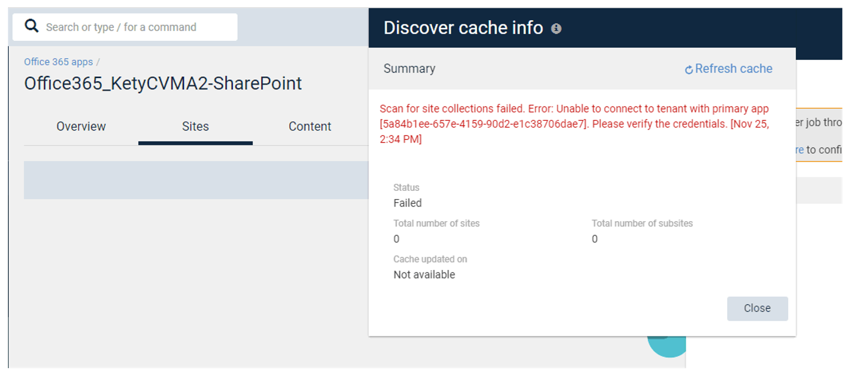
Task: Click the 'Status' label
Action: (x=406, y=188)
